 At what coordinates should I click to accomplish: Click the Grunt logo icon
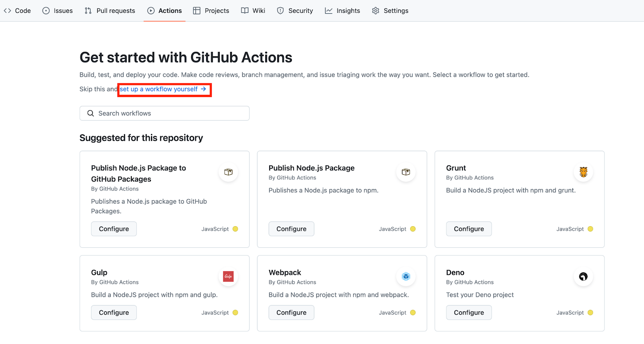pos(583,172)
